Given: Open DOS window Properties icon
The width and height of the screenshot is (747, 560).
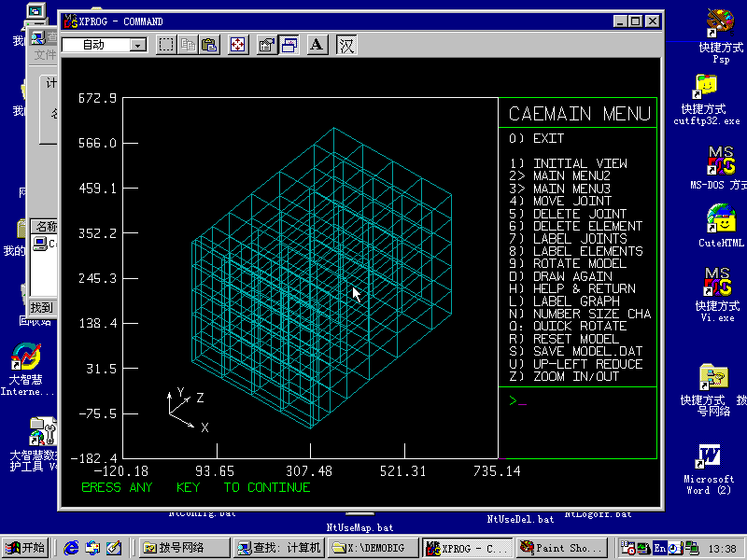Looking at the screenshot, I should [266, 44].
